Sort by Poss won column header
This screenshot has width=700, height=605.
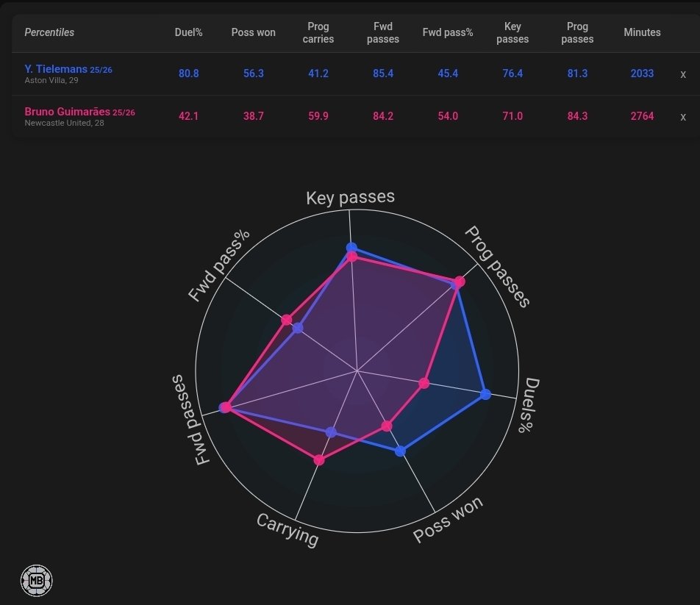click(x=253, y=32)
